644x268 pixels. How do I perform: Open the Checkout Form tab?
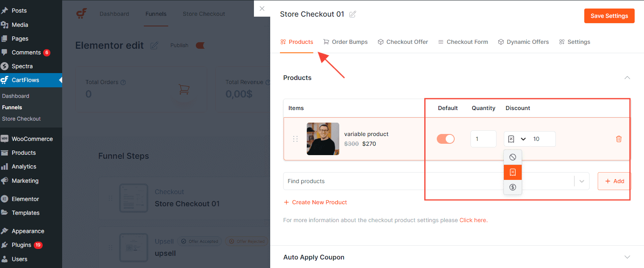pyautogui.click(x=463, y=41)
